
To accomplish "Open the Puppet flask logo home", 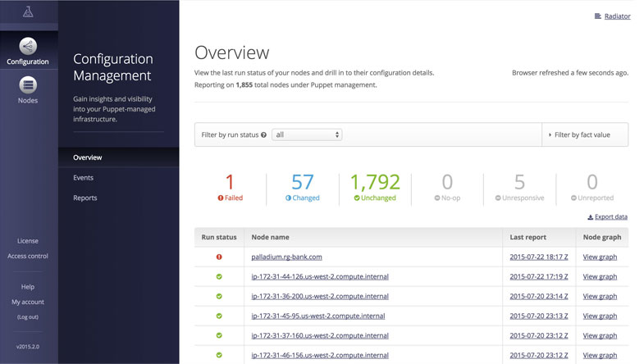I will [28, 12].
